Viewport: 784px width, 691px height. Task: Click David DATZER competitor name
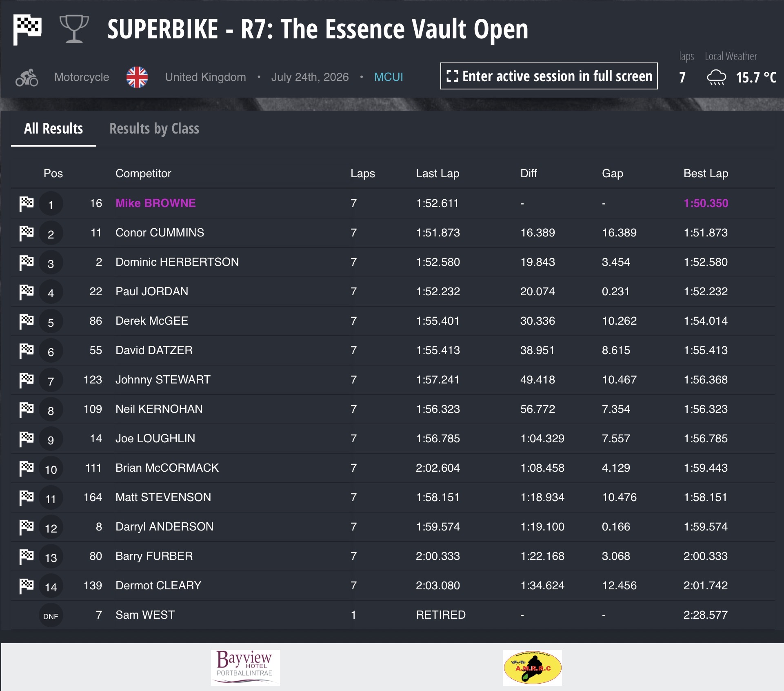tap(154, 350)
